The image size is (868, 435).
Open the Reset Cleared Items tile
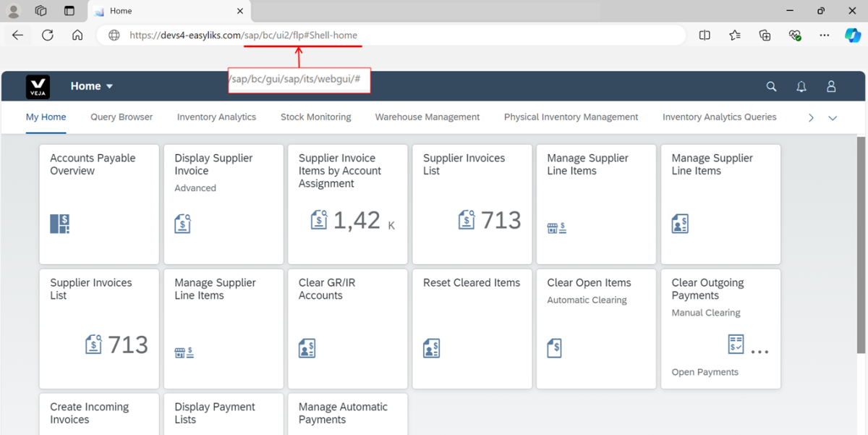472,329
